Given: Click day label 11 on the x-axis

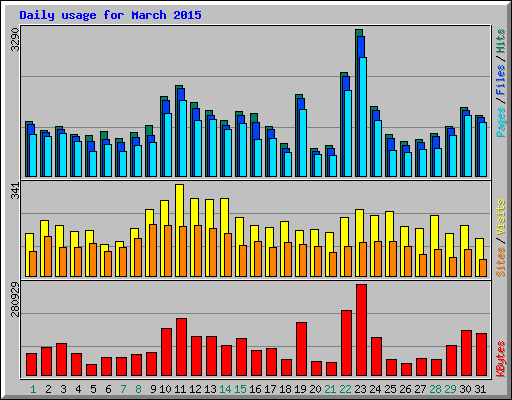Looking at the screenshot, I should [180, 389].
